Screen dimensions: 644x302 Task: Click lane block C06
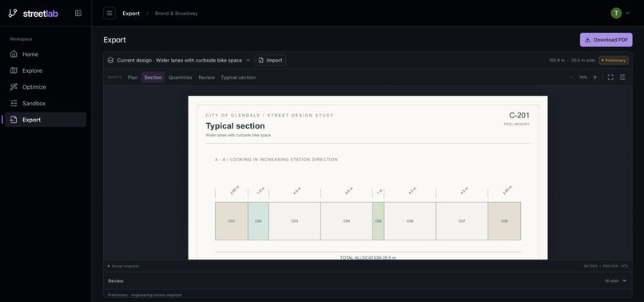tap(410, 221)
